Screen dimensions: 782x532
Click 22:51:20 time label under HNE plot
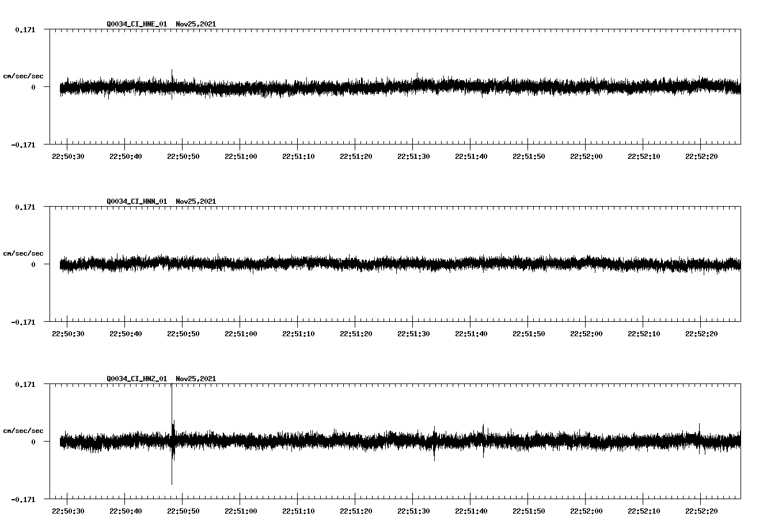(356, 156)
